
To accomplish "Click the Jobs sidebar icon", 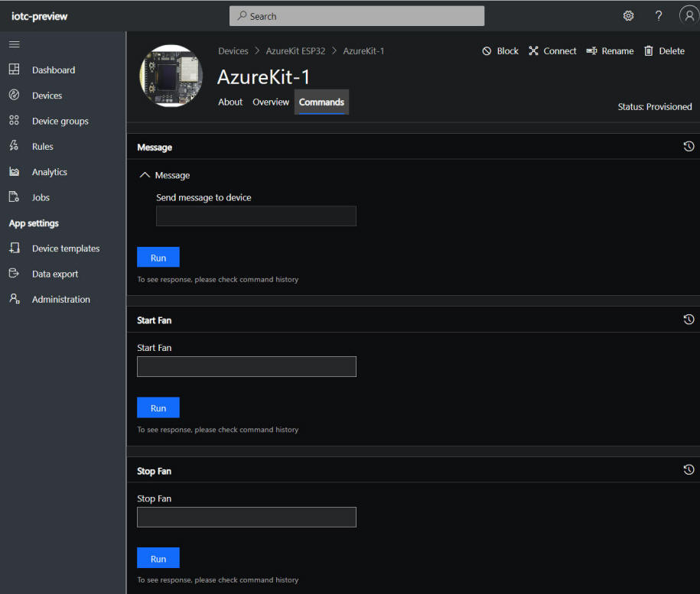I will click(15, 196).
